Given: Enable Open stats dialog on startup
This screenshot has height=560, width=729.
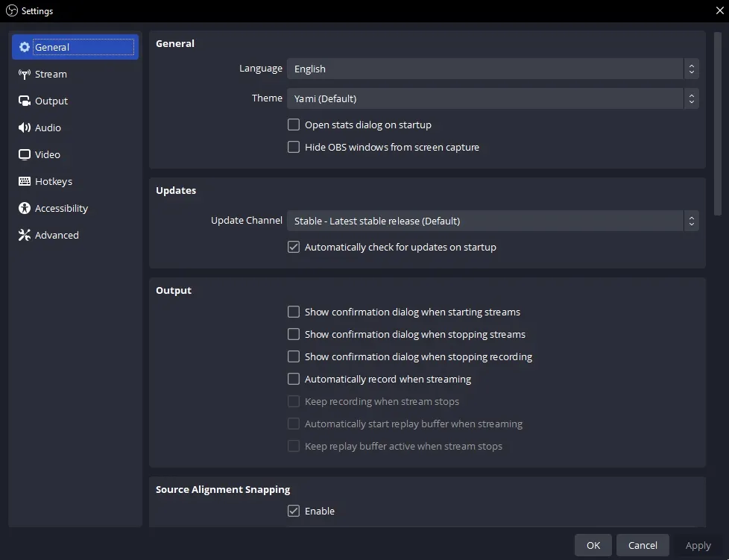Looking at the screenshot, I should coord(294,125).
